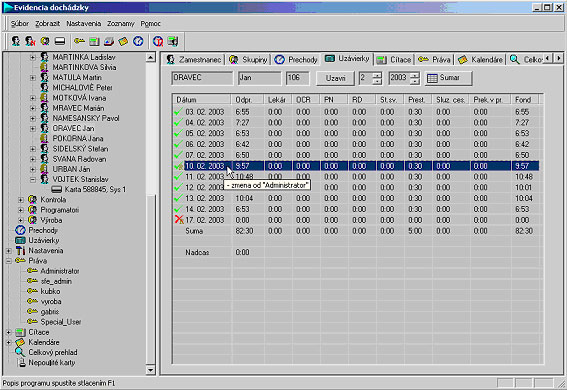Click the clock icon beside Prechody in tree
Screen dimensions: 567x390
[x=20, y=230]
